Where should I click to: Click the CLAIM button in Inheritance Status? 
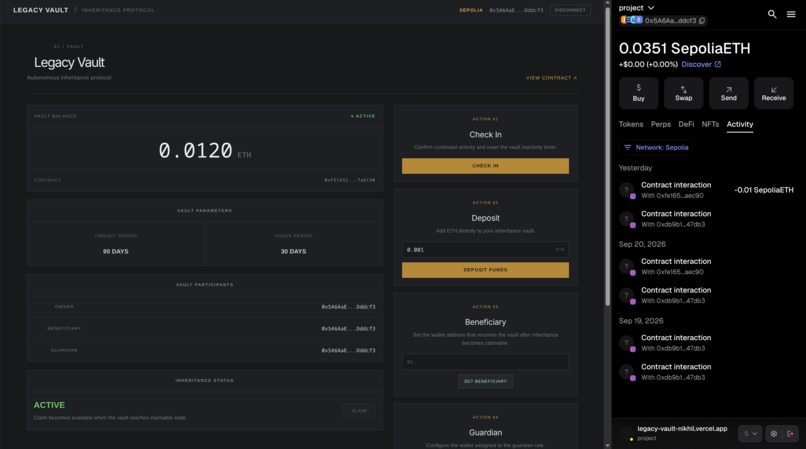coord(359,410)
